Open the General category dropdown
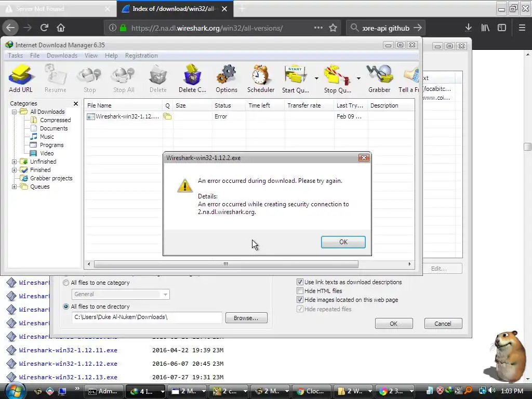This screenshot has width=532, height=399. [165, 294]
